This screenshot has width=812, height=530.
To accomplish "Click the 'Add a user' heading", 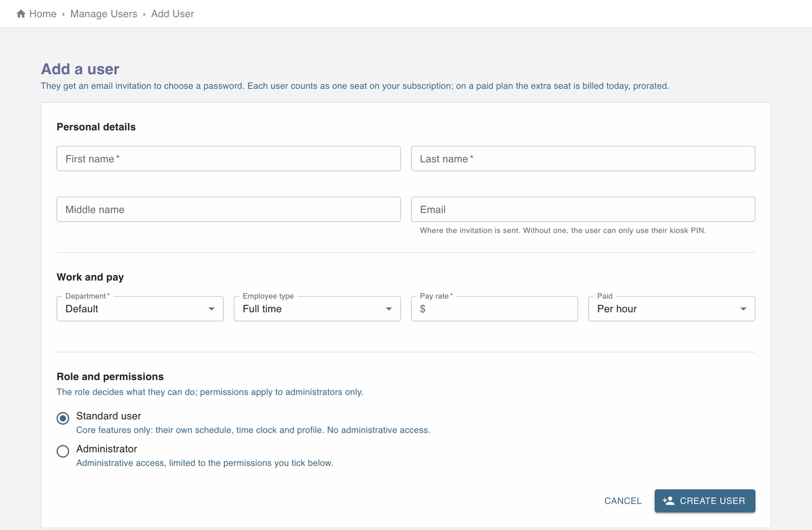I will coord(80,69).
